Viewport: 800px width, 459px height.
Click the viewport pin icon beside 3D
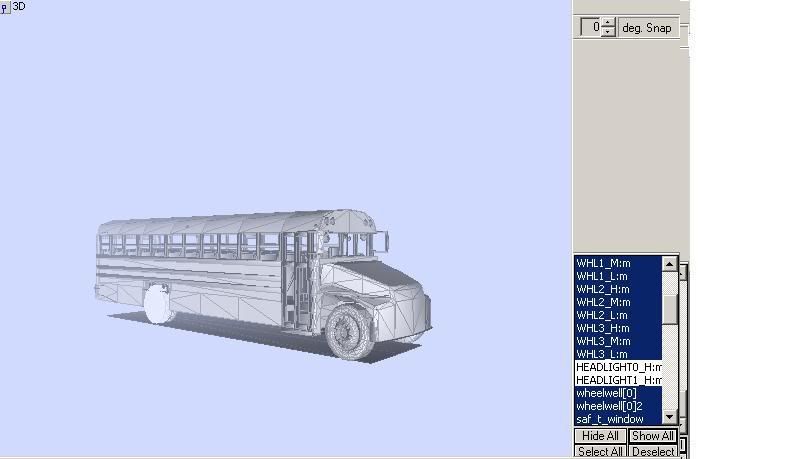point(5,7)
